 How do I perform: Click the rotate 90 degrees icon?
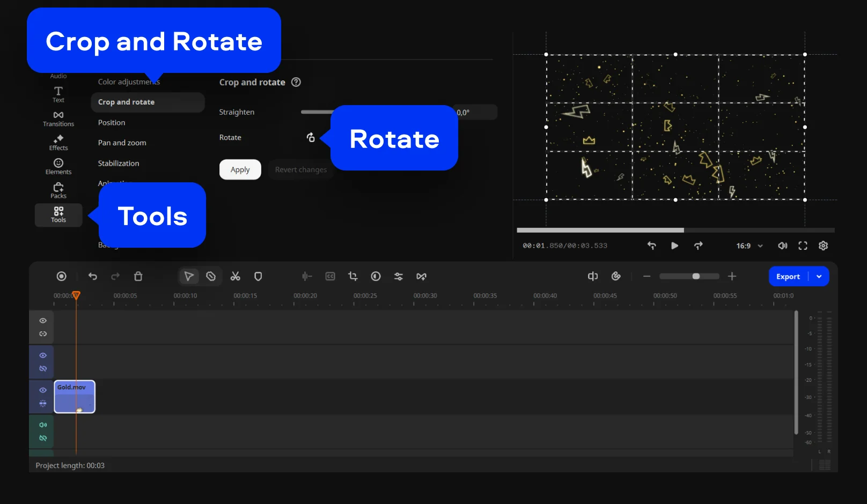[x=311, y=138]
